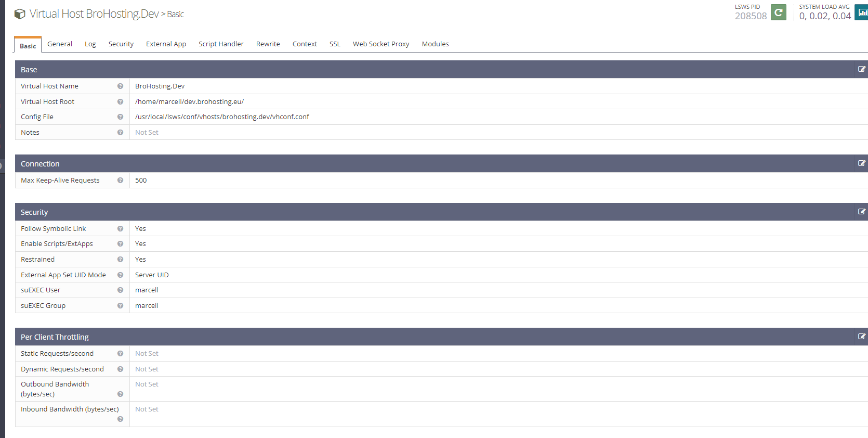
Task: Show help for Config File
Action: click(120, 117)
